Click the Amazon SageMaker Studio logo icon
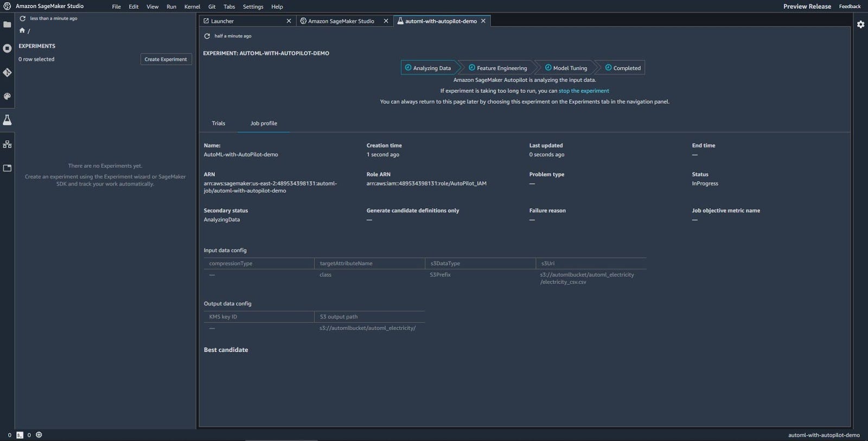The height and width of the screenshot is (441, 868). click(7, 6)
